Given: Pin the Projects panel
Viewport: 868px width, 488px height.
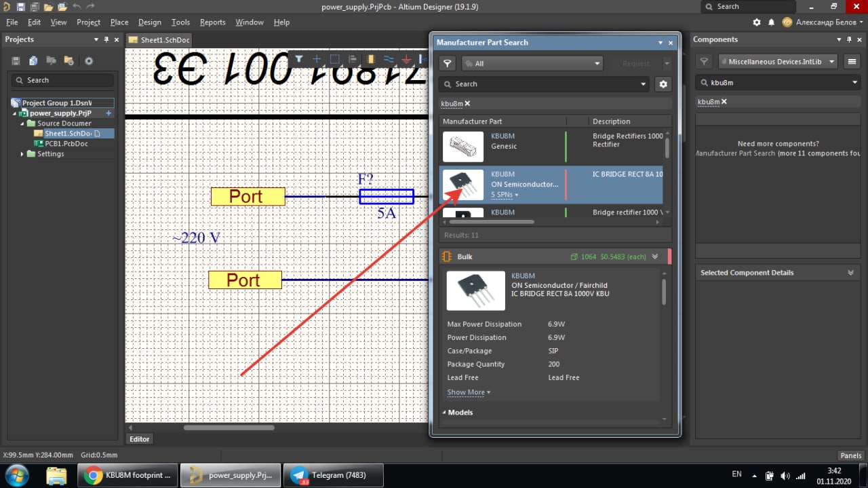Looking at the screenshot, I should click(106, 40).
